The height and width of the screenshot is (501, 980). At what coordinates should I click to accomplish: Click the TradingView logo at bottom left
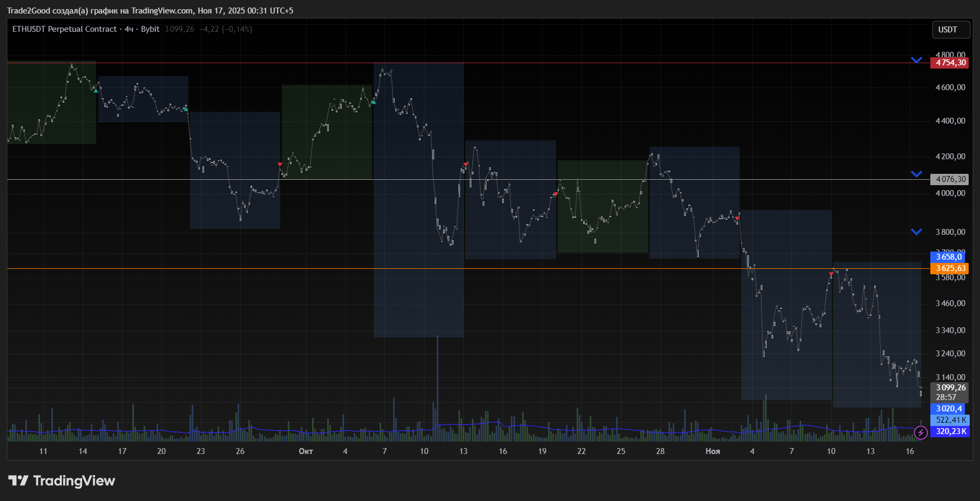point(62,480)
